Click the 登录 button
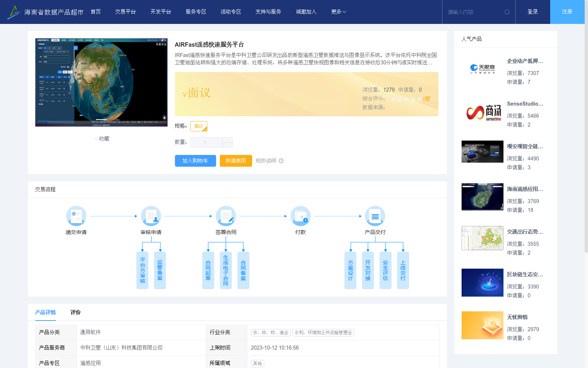588x368 pixels. (x=533, y=12)
